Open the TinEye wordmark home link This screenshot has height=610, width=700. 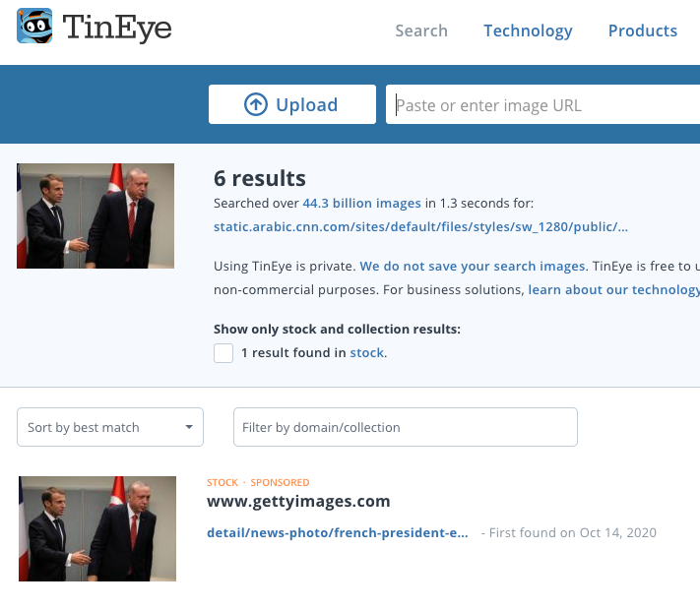pos(117,28)
